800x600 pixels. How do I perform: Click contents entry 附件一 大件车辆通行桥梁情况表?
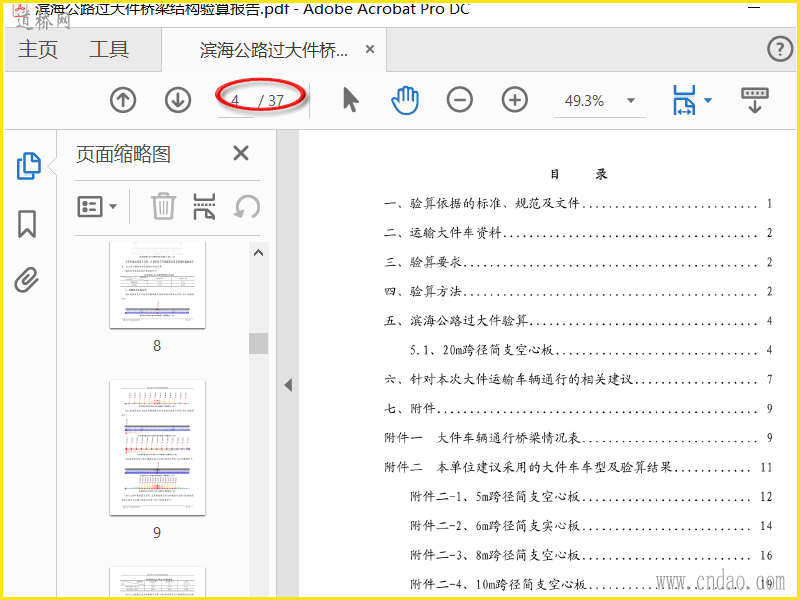tap(578, 438)
